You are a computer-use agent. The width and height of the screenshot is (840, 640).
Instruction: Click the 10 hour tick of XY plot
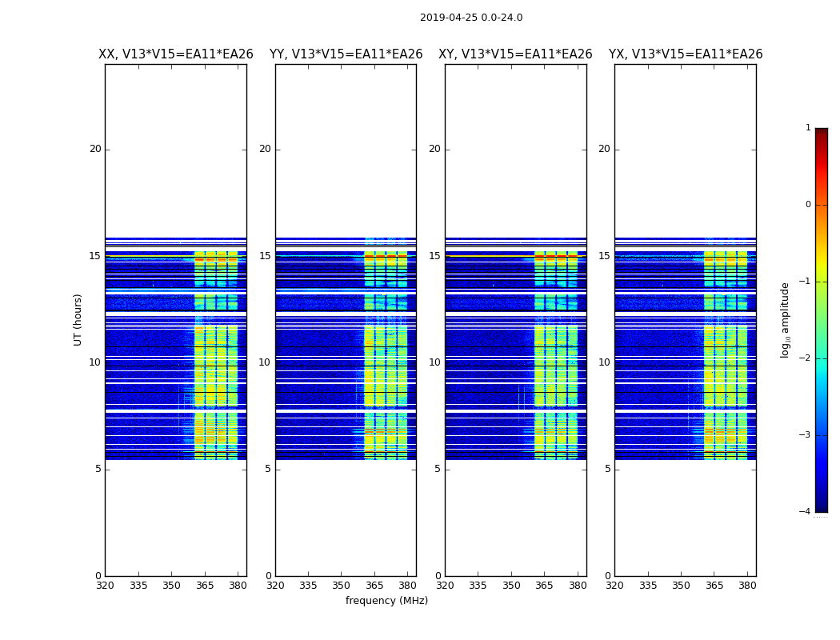pos(434,362)
